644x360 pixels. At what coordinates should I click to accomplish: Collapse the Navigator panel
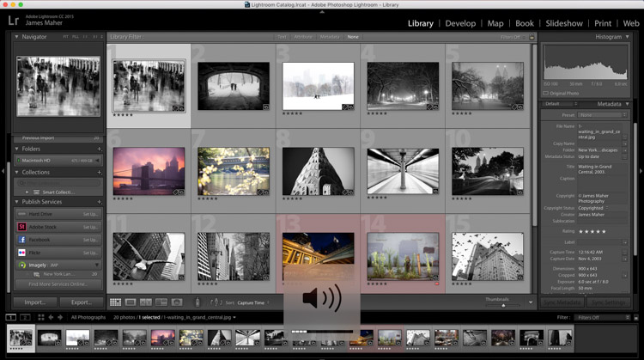pos(16,38)
